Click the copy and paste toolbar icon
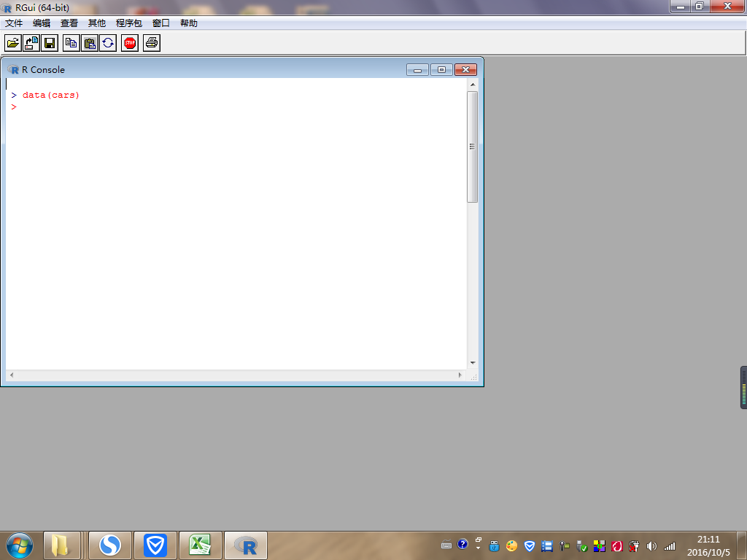 [108, 43]
